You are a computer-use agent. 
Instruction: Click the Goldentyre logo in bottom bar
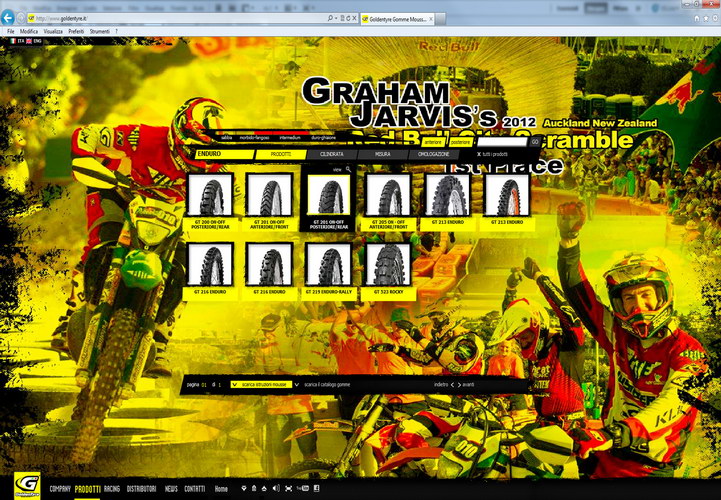[27, 485]
